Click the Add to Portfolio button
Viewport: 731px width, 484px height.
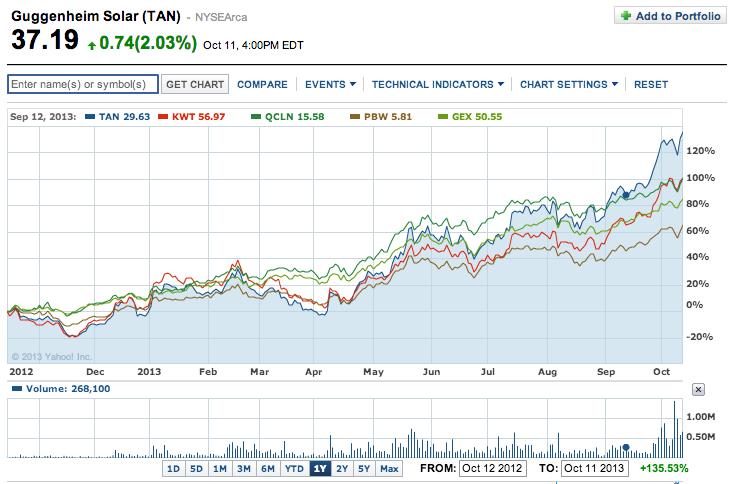pyautogui.click(x=670, y=16)
